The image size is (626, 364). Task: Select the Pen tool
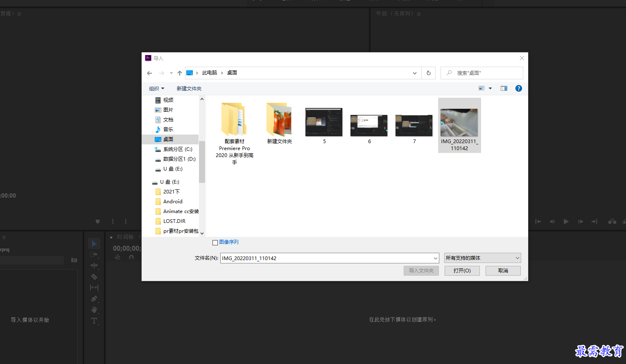94,299
